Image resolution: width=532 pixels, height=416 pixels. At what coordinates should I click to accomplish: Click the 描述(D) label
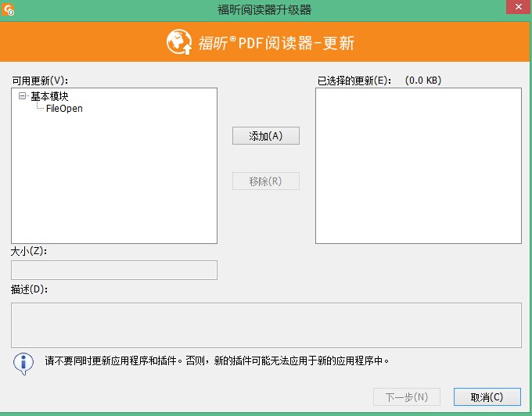click(29, 289)
